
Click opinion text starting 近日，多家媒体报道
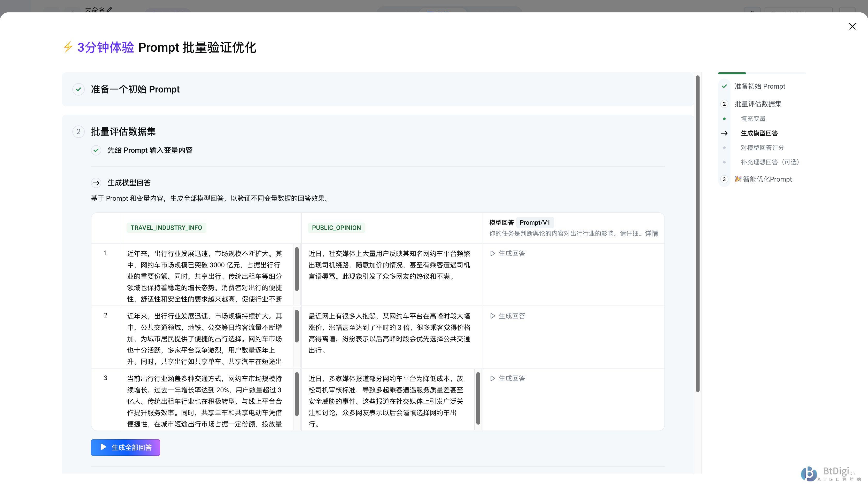coord(386,401)
